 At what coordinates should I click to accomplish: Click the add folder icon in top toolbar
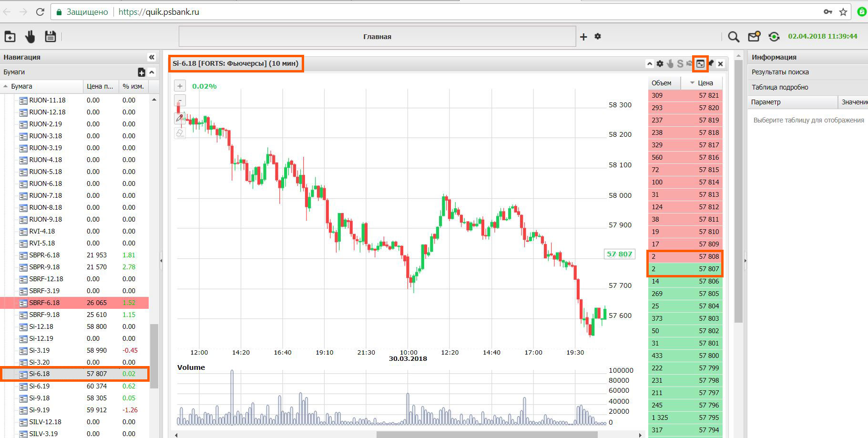tap(10, 37)
